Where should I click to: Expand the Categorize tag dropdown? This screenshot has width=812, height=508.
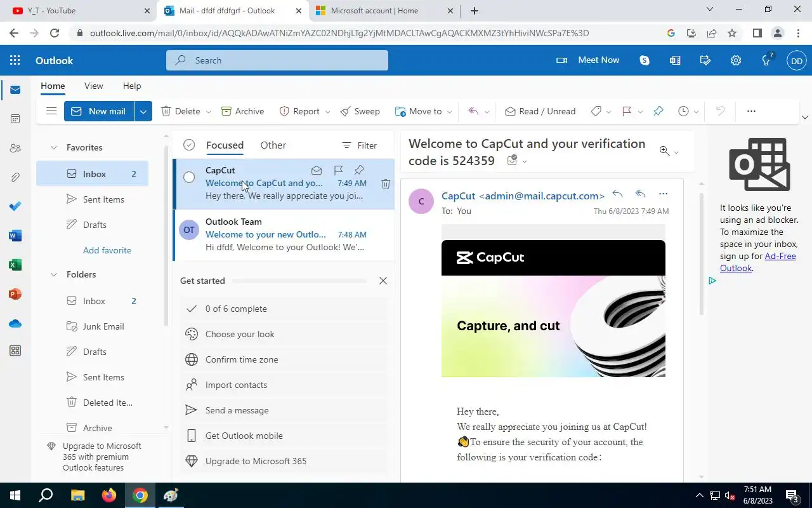[608, 112]
